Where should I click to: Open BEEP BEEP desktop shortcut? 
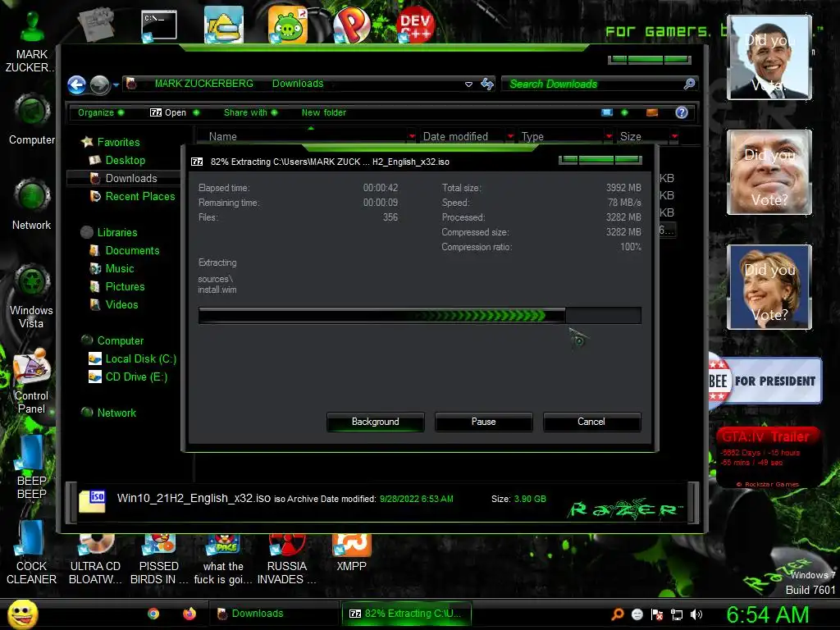click(x=32, y=467)
